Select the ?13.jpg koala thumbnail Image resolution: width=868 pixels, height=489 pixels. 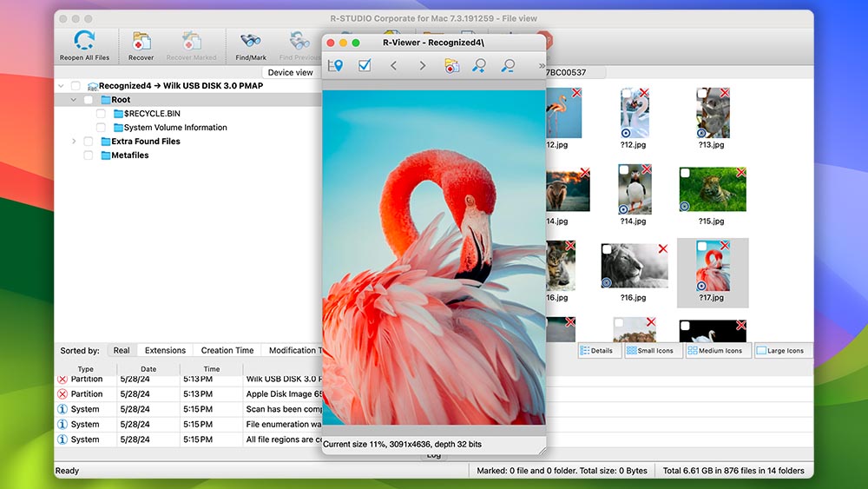pos(713,113)
